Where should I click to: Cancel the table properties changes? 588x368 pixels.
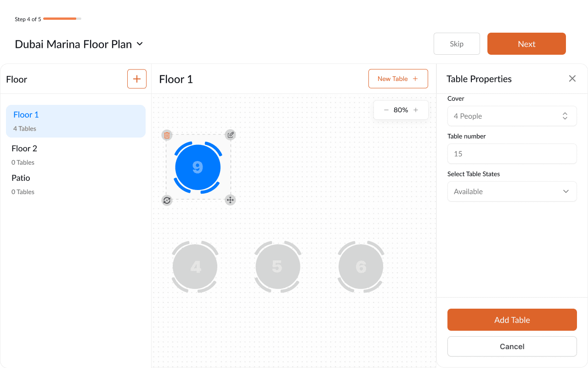coord(512,346)
